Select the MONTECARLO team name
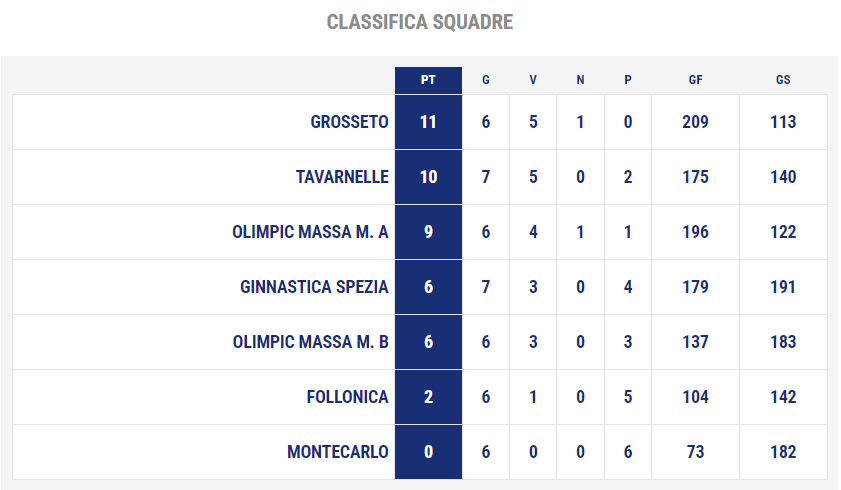Image resolution: width=841 pixels, height=490 pixels. tap(337, 452)
